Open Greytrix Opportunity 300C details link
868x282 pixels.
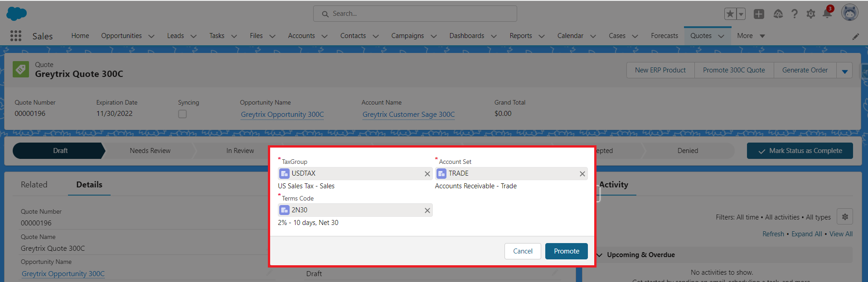pyautogui.click(x=63, y=274)
